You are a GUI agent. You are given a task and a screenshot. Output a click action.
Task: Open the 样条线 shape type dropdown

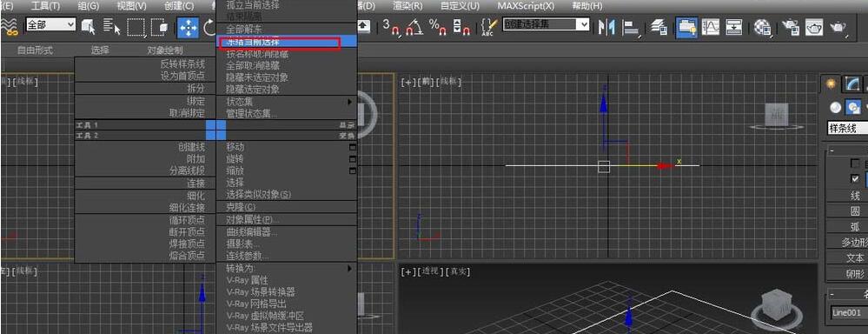tap(847, 128)
